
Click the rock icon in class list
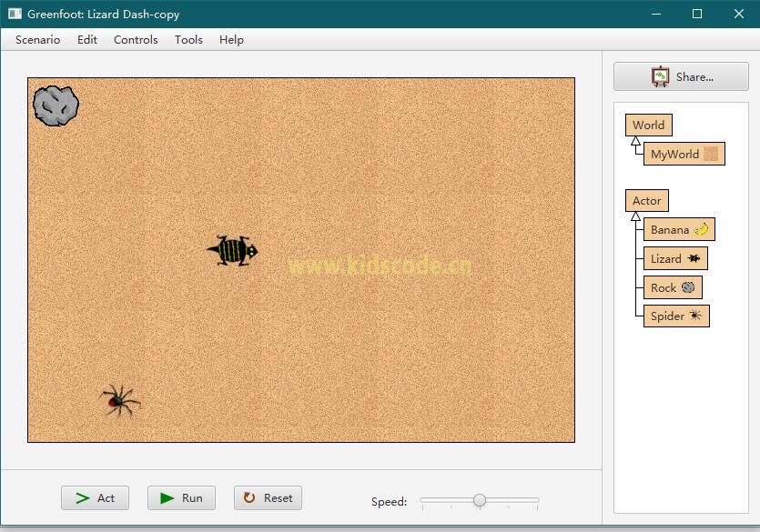[688, 287]
